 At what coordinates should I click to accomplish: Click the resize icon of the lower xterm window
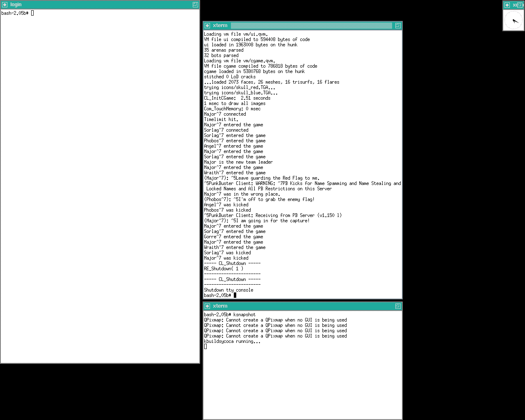tap(397, 306)
